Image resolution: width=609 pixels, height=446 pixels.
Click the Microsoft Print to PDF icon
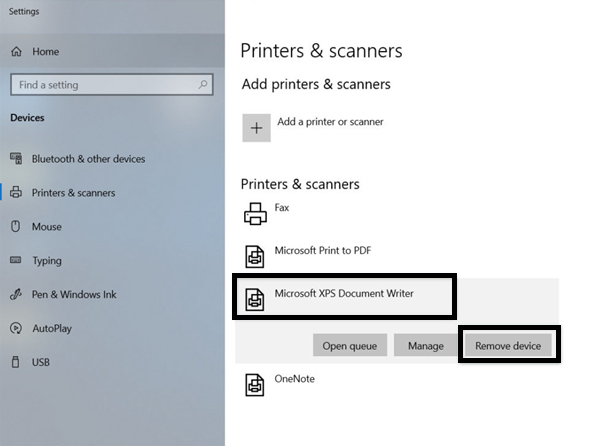pyautogui.click(x=255, y=256)
